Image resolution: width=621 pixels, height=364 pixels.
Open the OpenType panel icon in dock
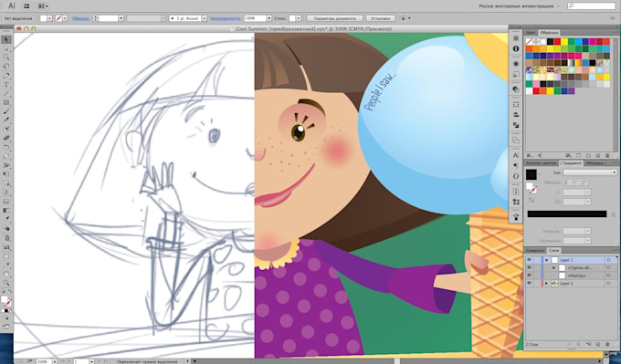pyautogui.click(x=516, y=176)
